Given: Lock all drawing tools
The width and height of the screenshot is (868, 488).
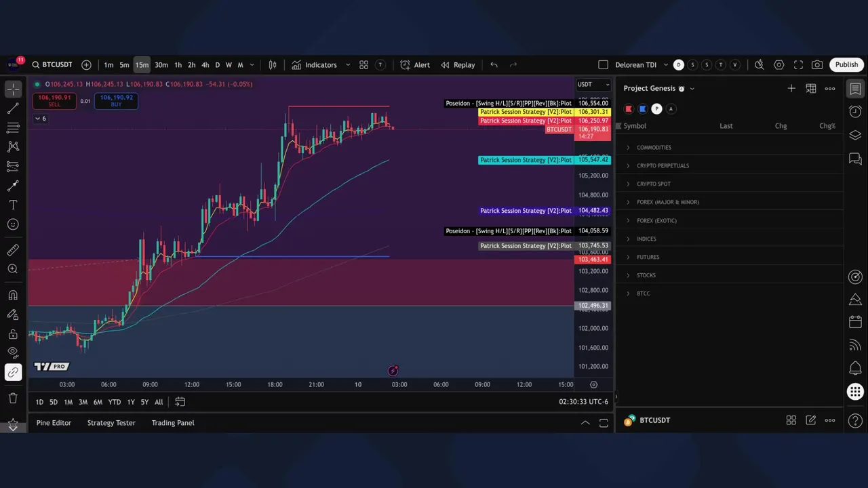Looking at the screenshot, I should pyautogui.click(x=13, y=334).
